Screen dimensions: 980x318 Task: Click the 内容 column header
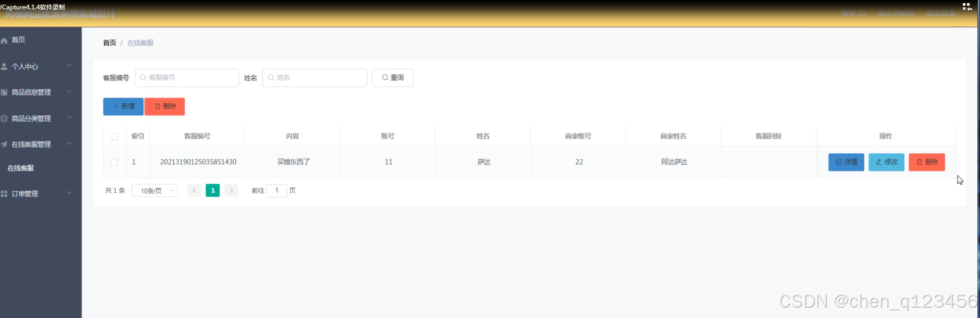click(293, 136)
